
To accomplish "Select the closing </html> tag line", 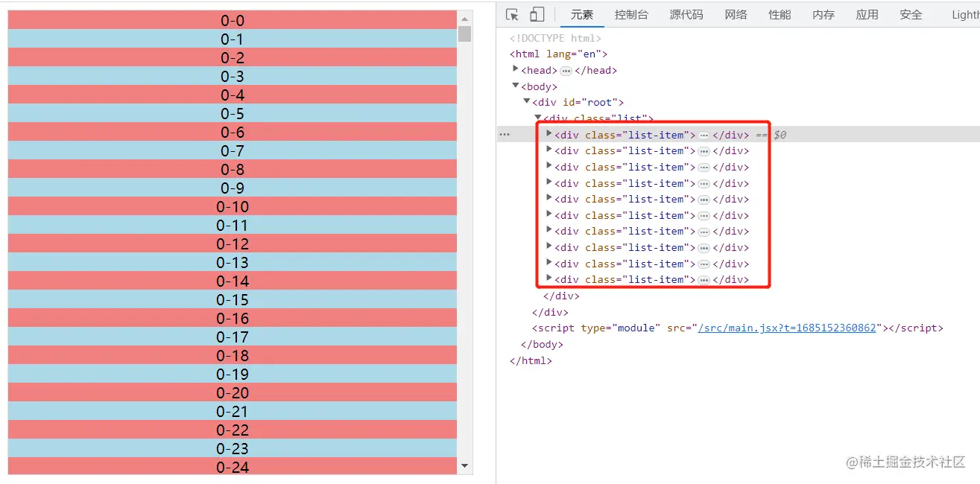I will 531,361.
